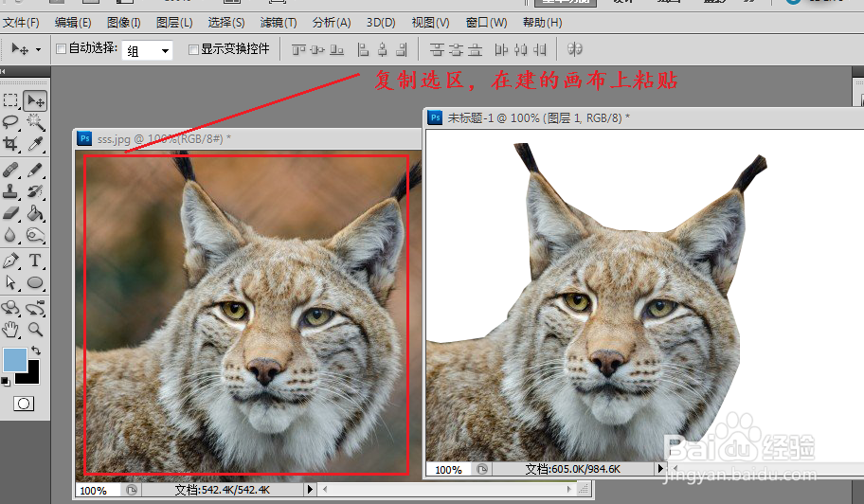
Task: Select the Ellipse shape tool
Action: coord(35,282)
